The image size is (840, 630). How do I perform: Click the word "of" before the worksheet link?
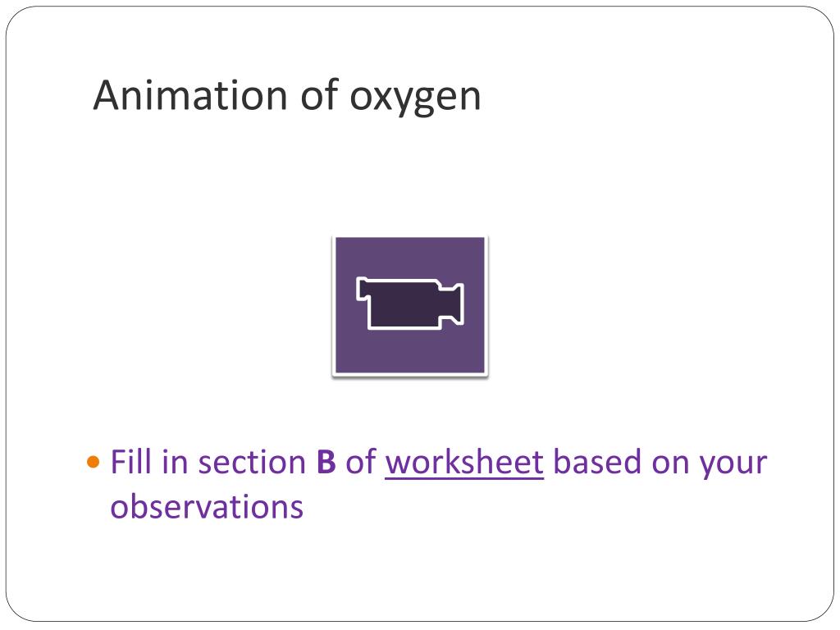coord(361,462)
